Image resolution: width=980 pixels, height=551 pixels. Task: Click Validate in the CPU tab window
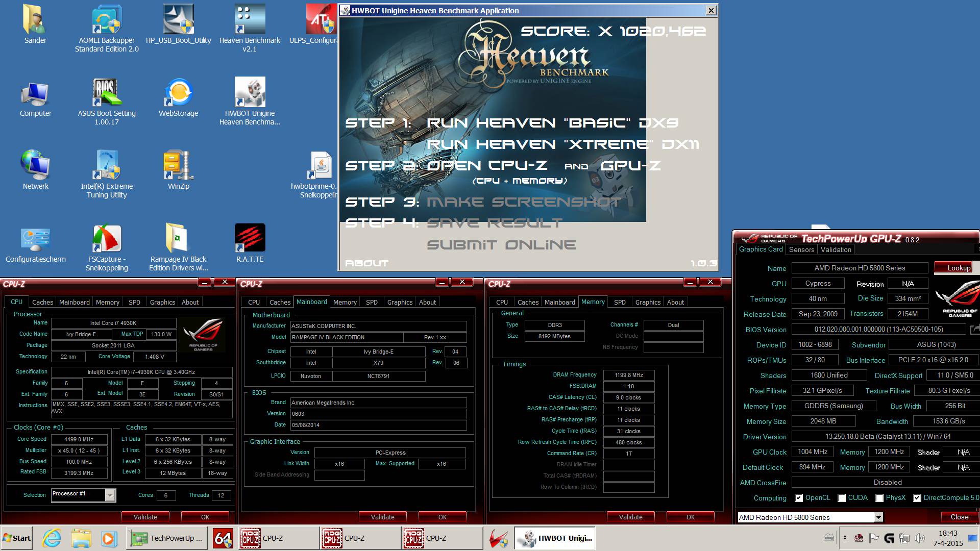[145, 517]
